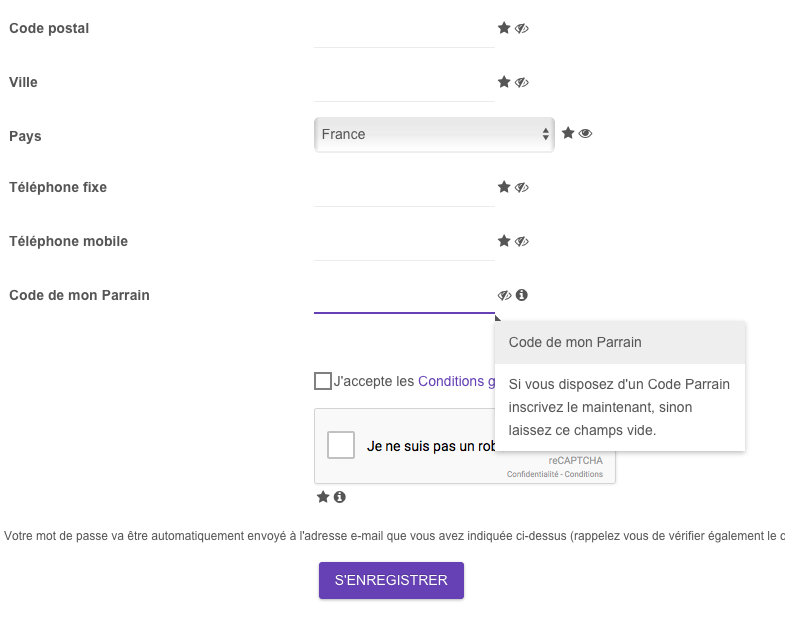Toggle hidden-eye visibility icon for Ville
The width and height of the screenshot is (785, 618).
[522, 82]
